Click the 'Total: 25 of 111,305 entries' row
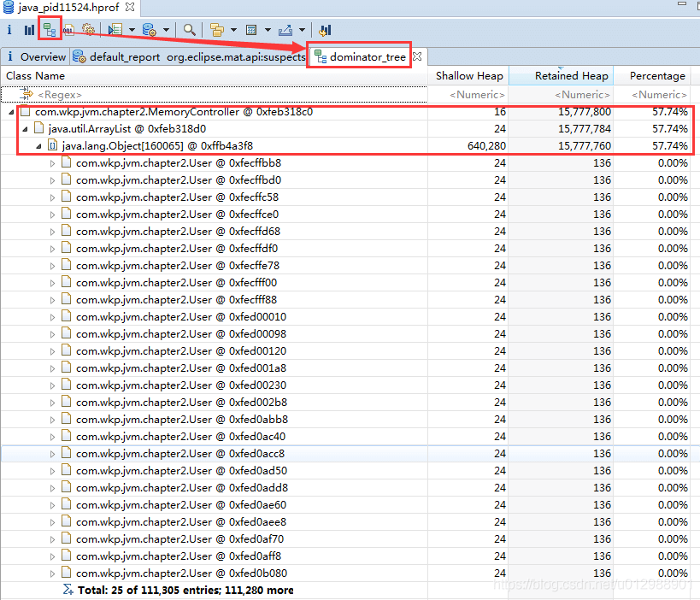 (x=346, y=591)
